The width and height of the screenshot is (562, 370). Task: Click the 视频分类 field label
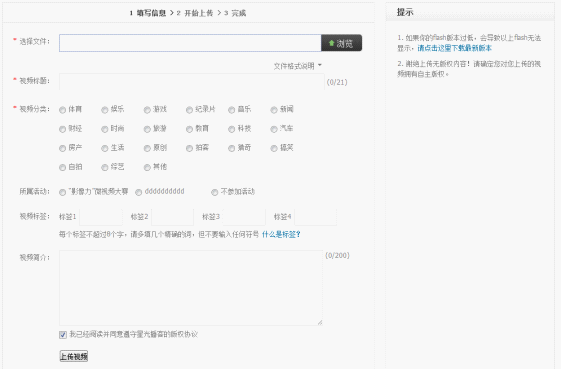[x=34, y=109]
